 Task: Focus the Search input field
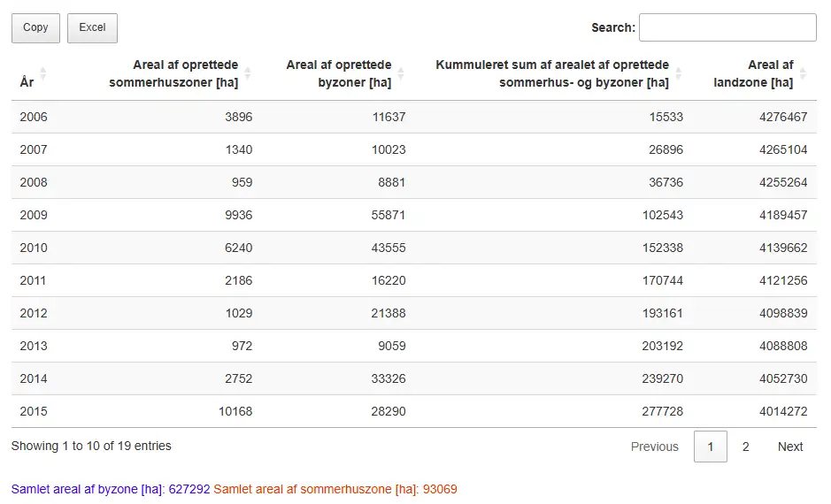tap(727, 27)
